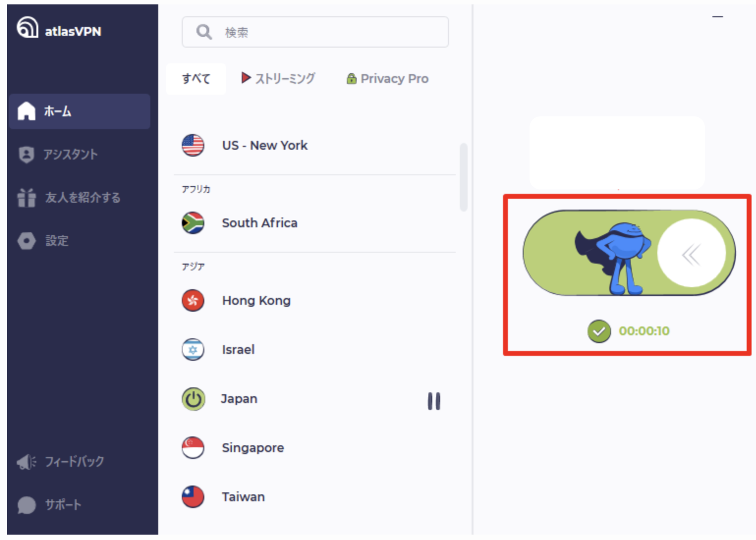The image size is (756, 540).
Task: Focus the 検索 search field
Action: [x=315, y=32]
